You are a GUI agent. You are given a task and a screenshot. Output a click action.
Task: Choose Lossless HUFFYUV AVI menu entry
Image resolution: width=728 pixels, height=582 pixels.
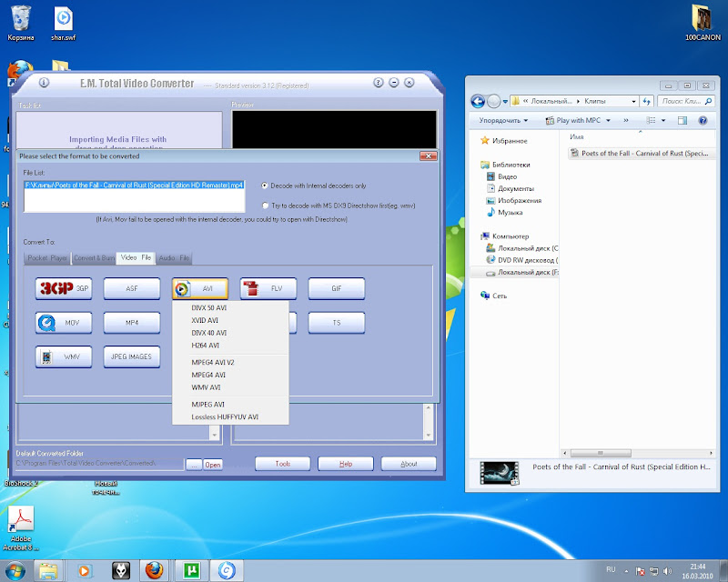225,416
